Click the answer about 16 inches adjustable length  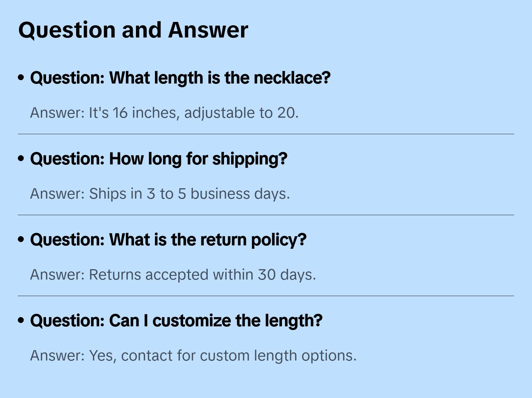(x=164, y=113)
